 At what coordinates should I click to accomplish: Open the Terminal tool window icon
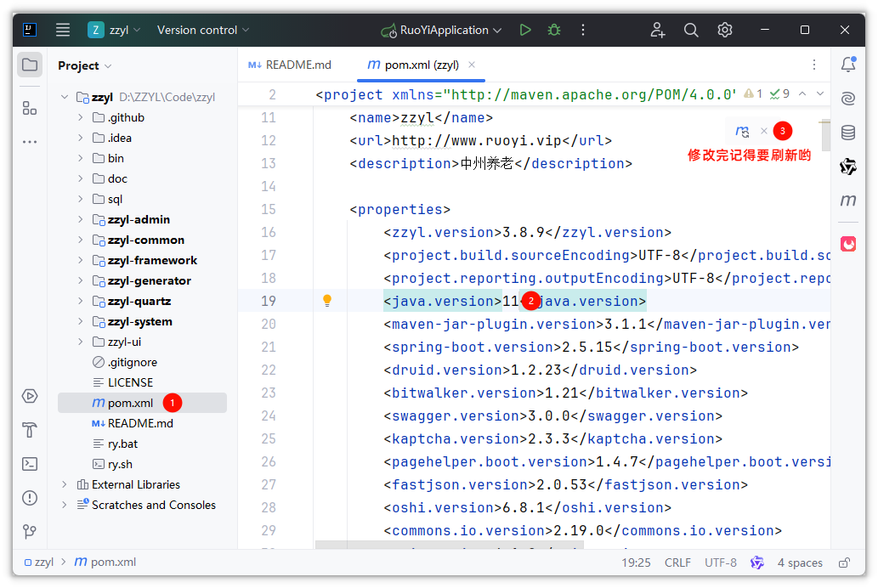pyautogui.click(x=30, y=464)
